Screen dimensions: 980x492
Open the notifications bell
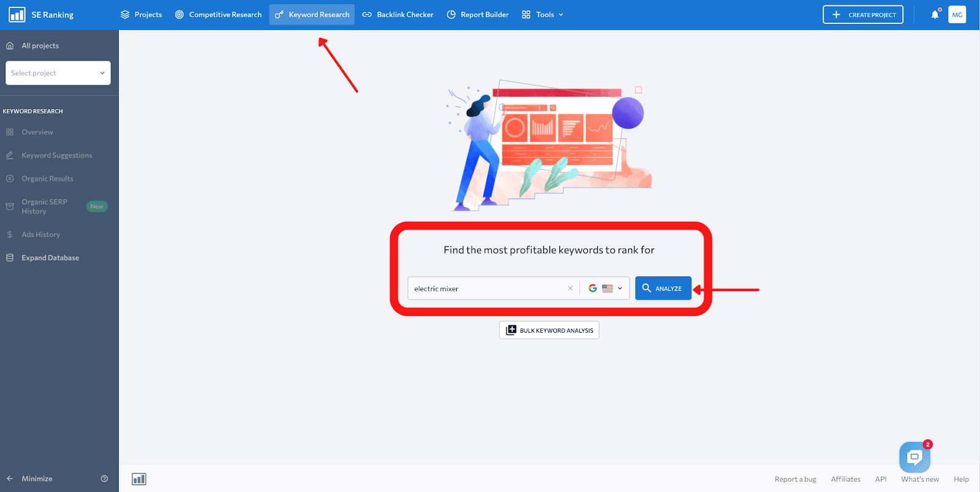pos(935,15)
